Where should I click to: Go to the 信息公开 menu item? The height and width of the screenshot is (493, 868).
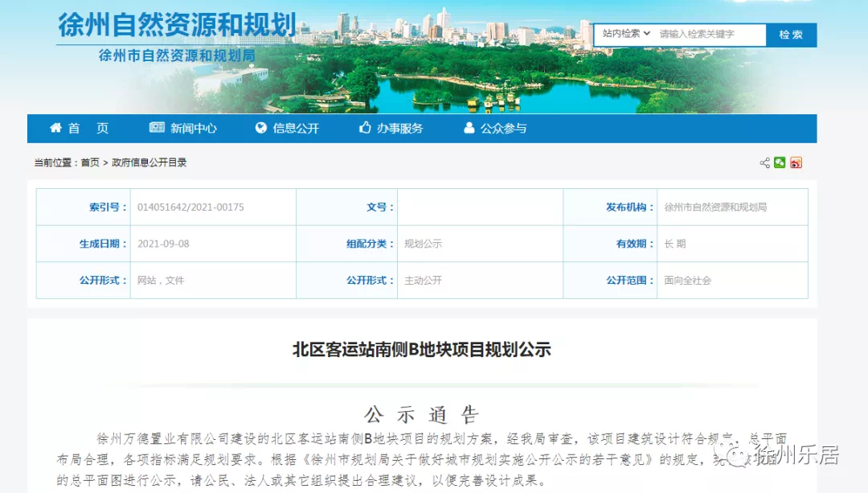[x=296, y=129]
